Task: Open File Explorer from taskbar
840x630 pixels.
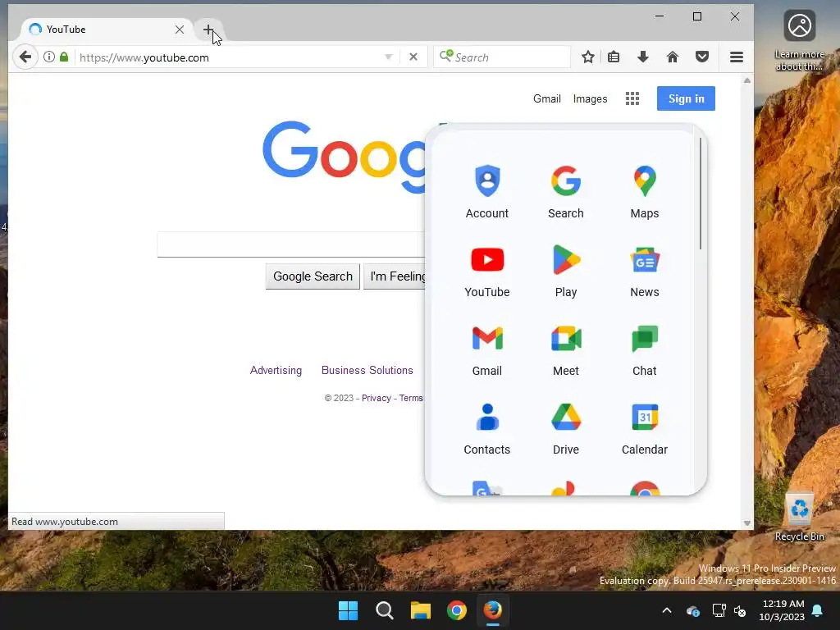Action: 421,610
